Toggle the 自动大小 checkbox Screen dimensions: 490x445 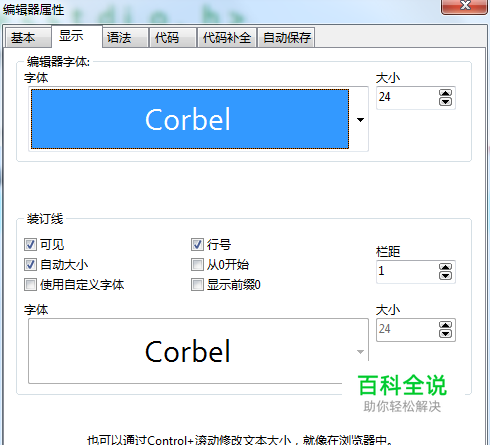[30, 265]
